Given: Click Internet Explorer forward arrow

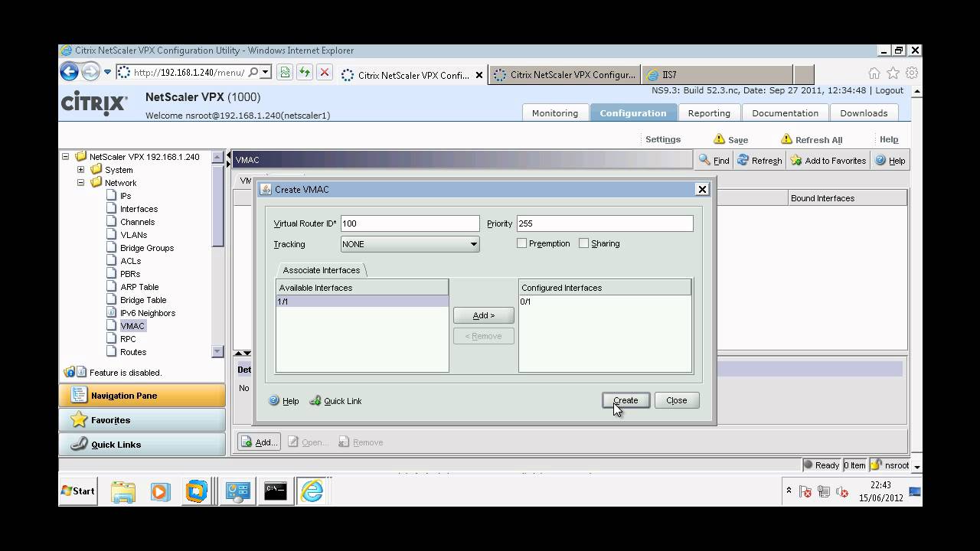Looking at the screenshot, I should 90,72.
